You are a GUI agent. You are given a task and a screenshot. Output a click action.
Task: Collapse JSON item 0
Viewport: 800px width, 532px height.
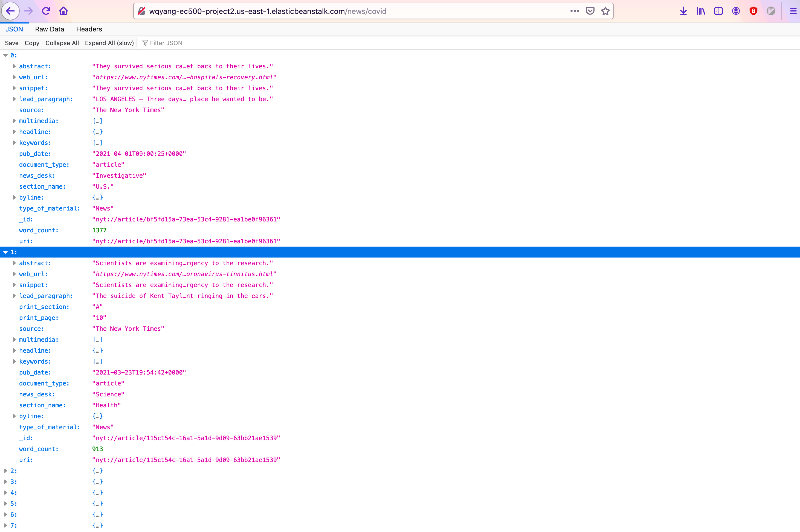[6, 55]
